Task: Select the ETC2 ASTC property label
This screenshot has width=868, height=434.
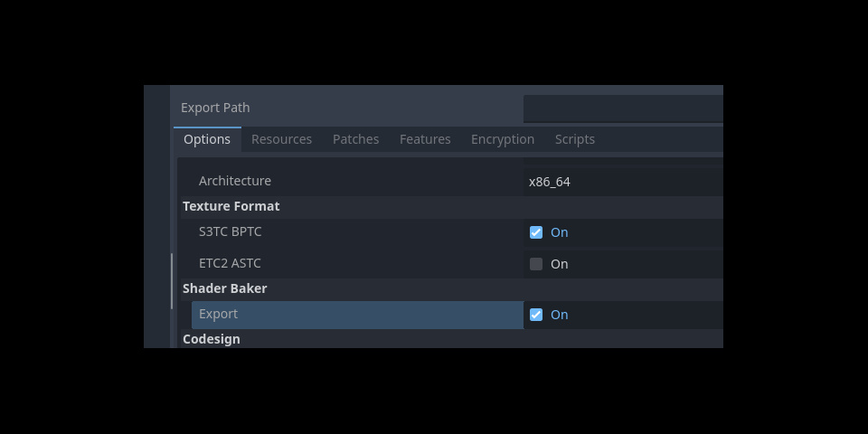Action: pyautogui.click(x=230, y=263)
